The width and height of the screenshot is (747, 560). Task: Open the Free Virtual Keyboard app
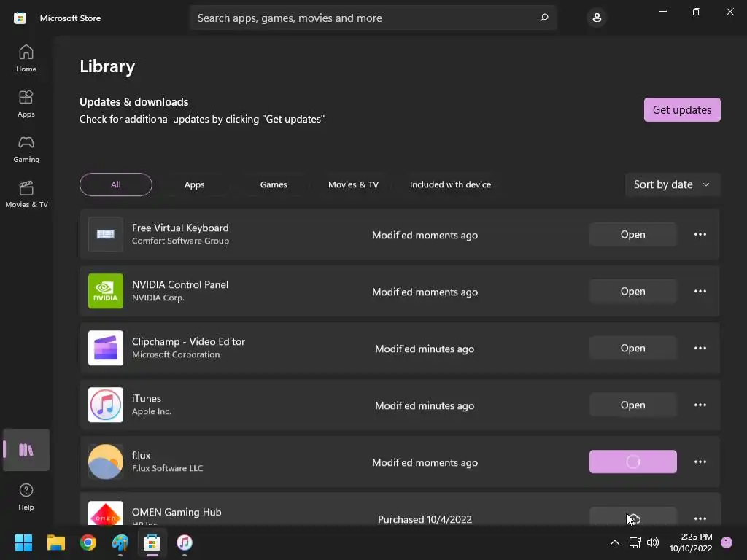[632, 234]
